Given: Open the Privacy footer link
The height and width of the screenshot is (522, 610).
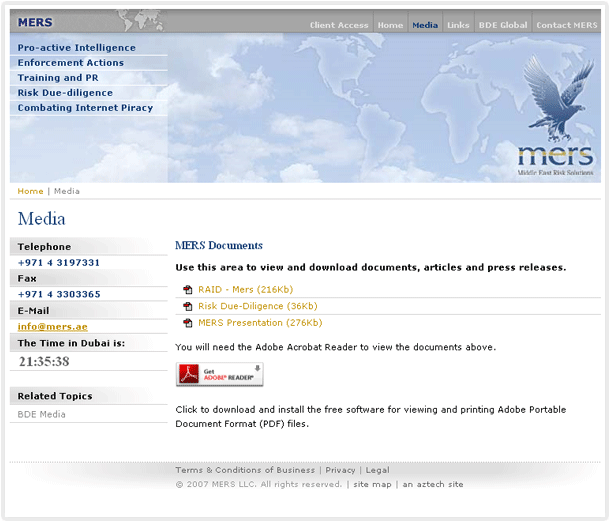Looking at the screenshot, I should [x=340, y=470].
